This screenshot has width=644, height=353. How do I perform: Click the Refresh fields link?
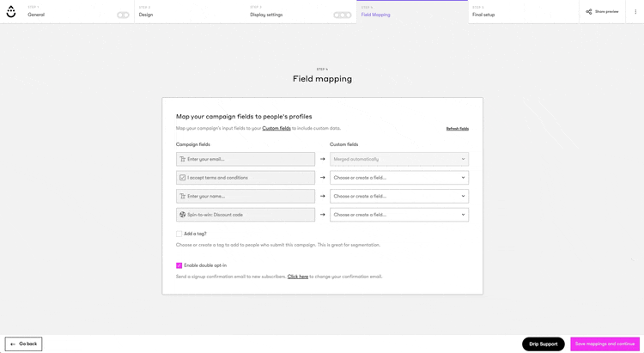(x=458, y=129)
